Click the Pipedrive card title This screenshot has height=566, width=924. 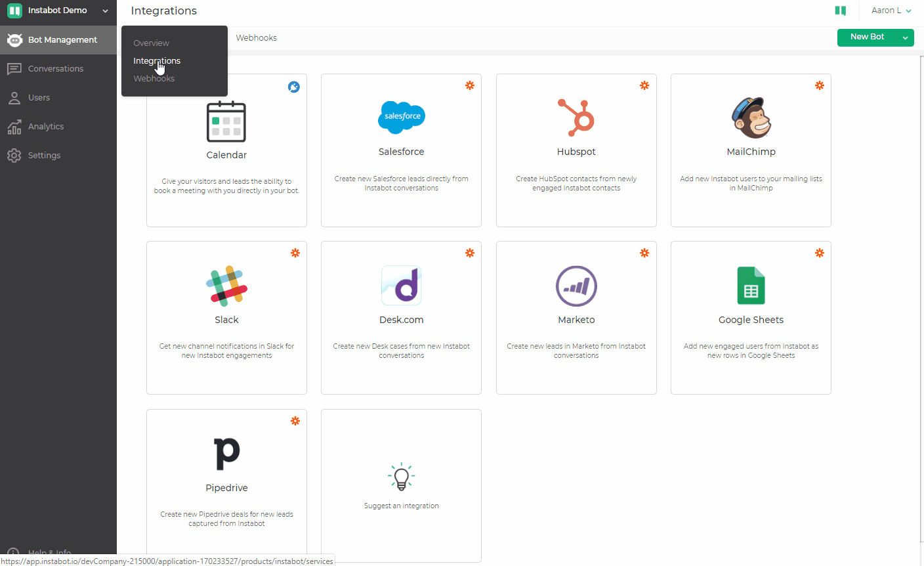pos(226,488)
